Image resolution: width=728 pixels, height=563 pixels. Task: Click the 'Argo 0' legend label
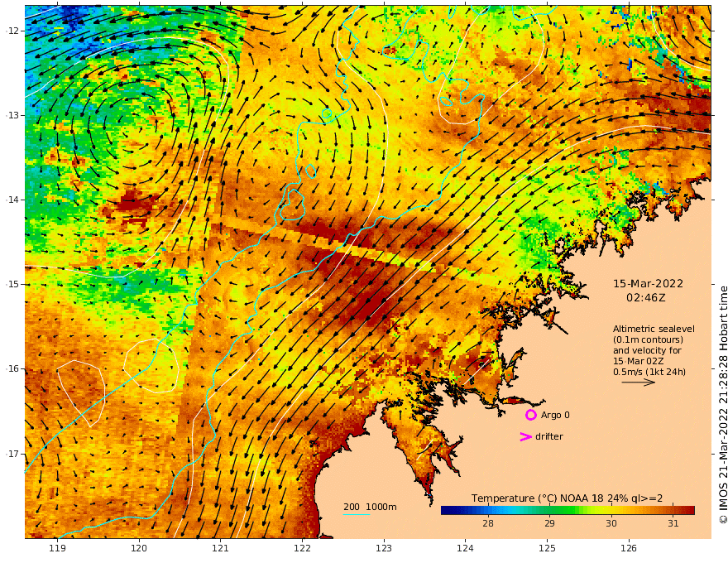pos(555,415)
